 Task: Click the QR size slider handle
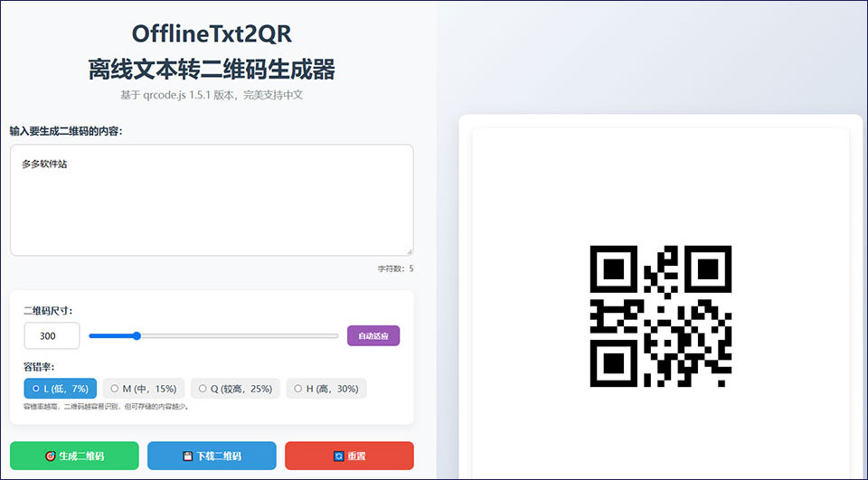137,335
